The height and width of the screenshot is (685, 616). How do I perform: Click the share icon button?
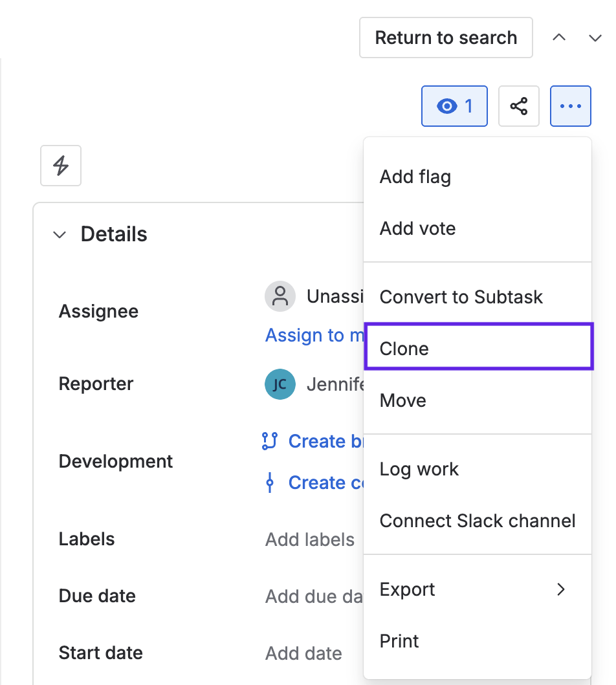(x=518, y=106)
